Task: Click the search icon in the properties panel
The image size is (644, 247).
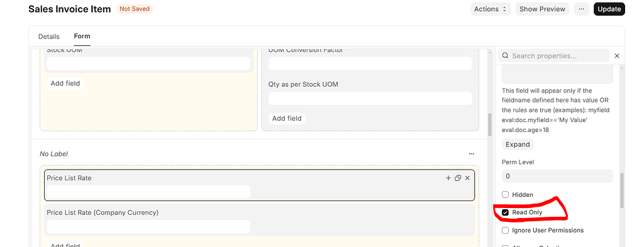Action: (505, 56)
